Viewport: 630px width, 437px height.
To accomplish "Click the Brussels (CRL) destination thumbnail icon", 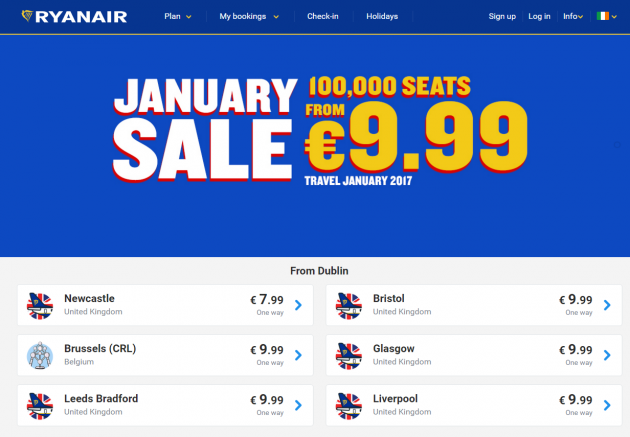I will click(x=39, y=355).
